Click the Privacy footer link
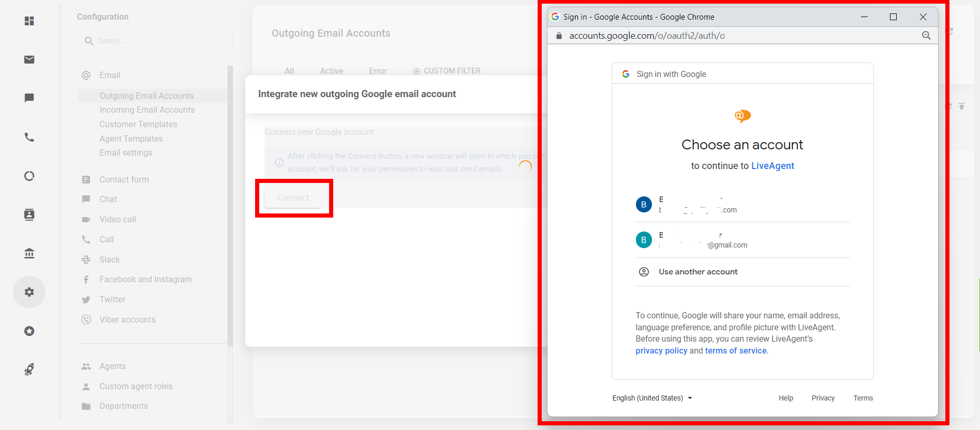Image resolution: width=980 pixels, height=430 pixels. (x=823, y=398)
